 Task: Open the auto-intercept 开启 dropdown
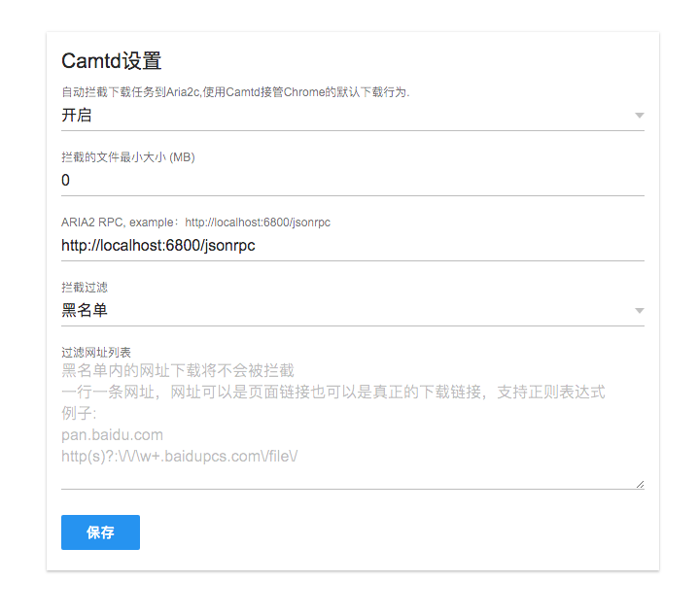coord(353,116)
